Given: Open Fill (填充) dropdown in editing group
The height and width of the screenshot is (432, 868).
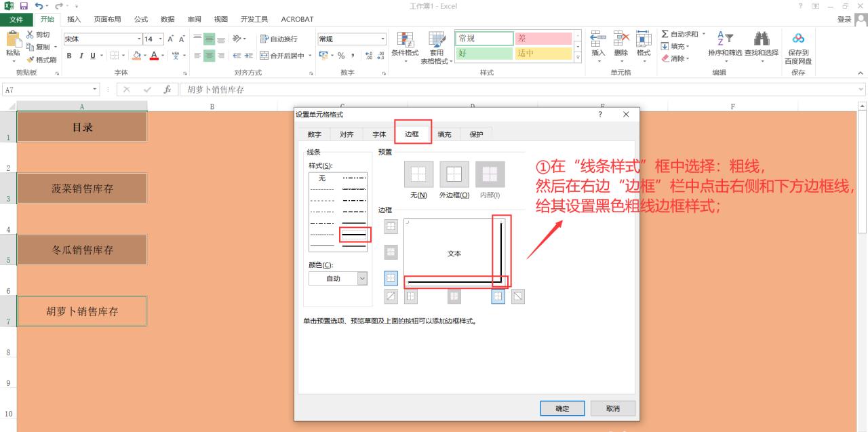Looking at the screenshot, I should 675,46.
